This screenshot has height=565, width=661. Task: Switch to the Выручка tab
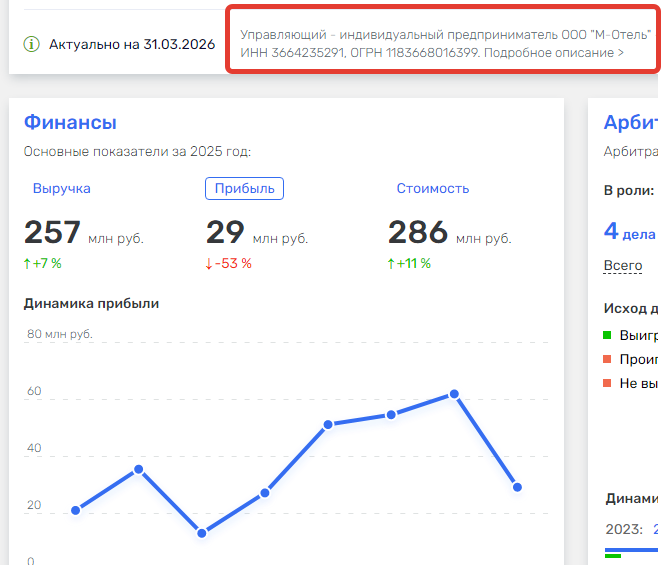click(x=62, y=188)
